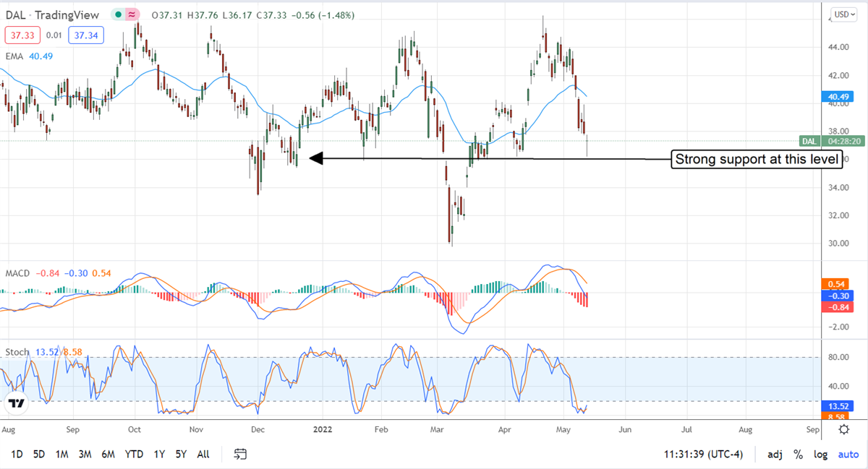Switch to the 5Y time range
The height and width of the screenshot is (469, 868).
181,454
